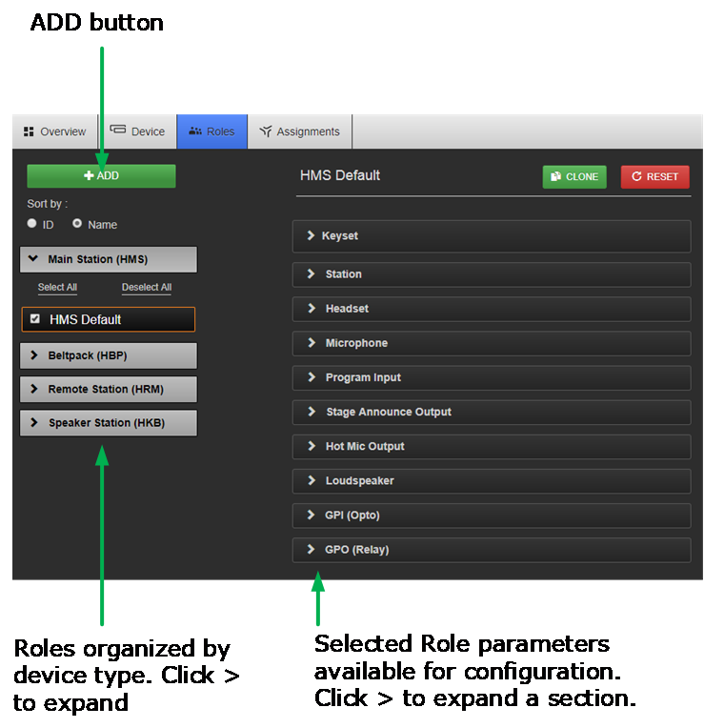The width and height of the screenshot is (704, 728).
Task: Expand the Remote Station (HRM) group
Action: click(x=109, y=389)
